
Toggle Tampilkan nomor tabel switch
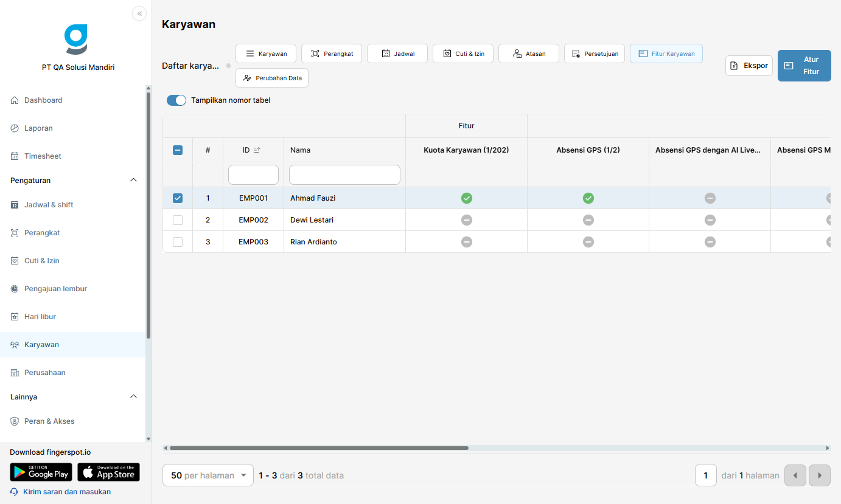[176, 100]
